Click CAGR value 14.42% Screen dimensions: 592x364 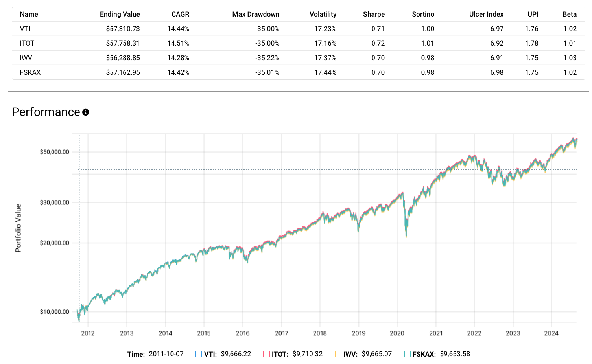point(178,72)
